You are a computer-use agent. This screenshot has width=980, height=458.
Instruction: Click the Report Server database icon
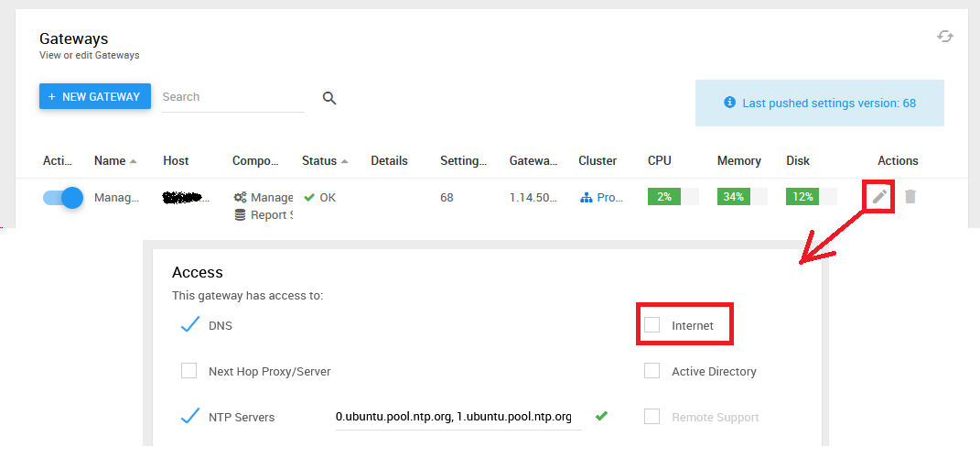click(240, 215)
